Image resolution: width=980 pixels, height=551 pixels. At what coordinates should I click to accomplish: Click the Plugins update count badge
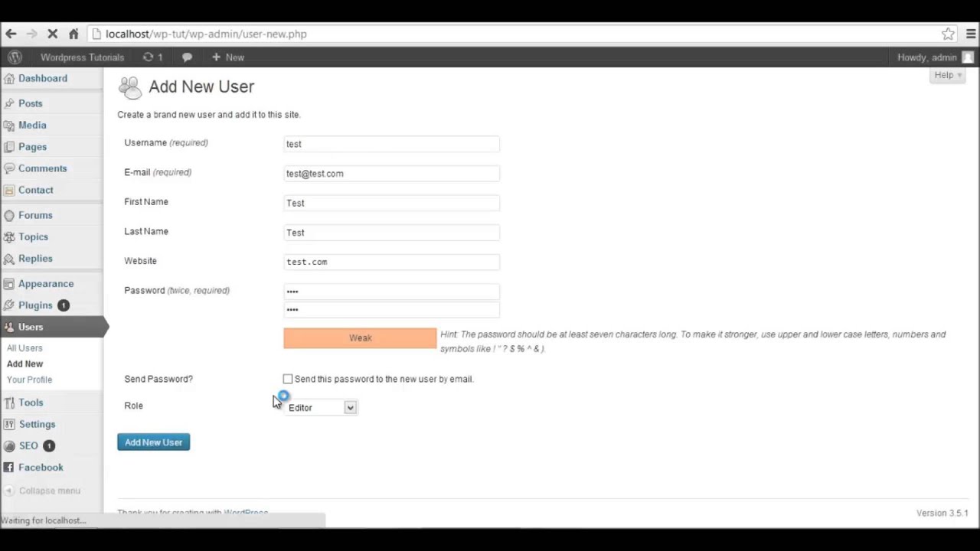pos(64,305)
